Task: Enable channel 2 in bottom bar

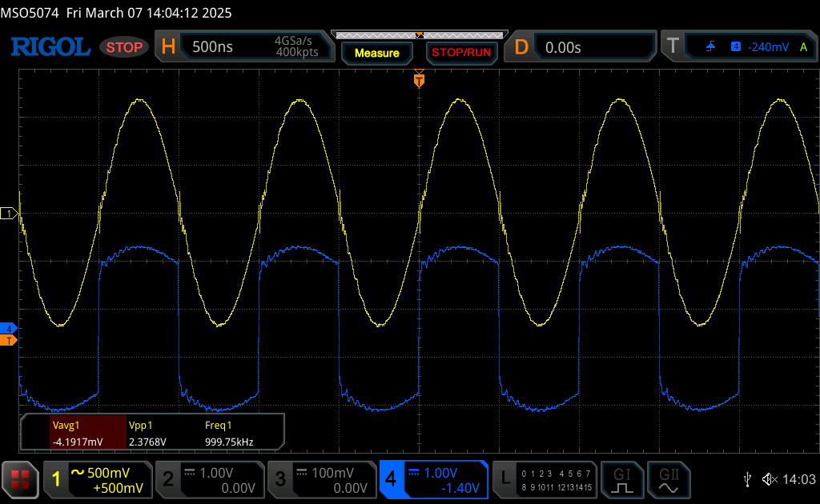Action: [x=208, y=479]
